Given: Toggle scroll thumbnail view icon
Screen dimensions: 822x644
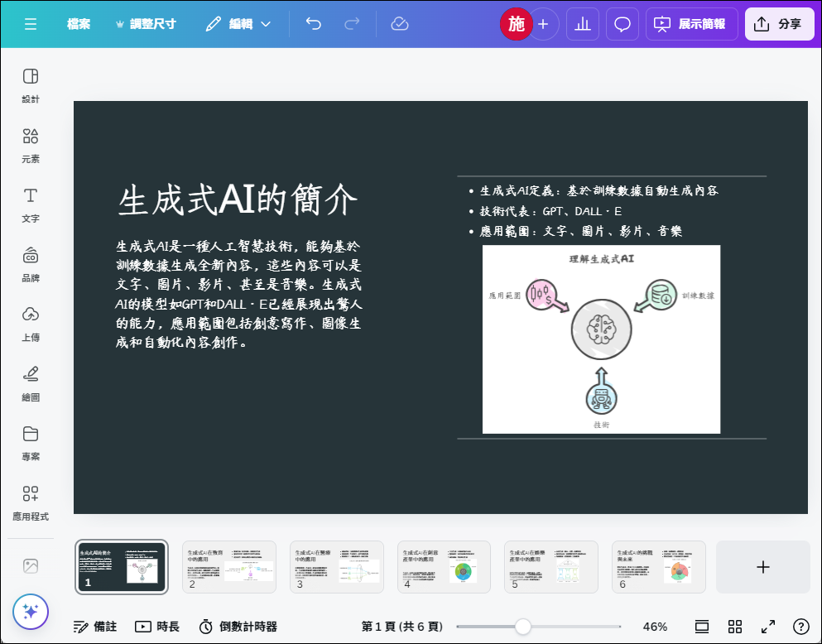Looking at the screenshot, I should pyautogui.click(x=701, y=627).
